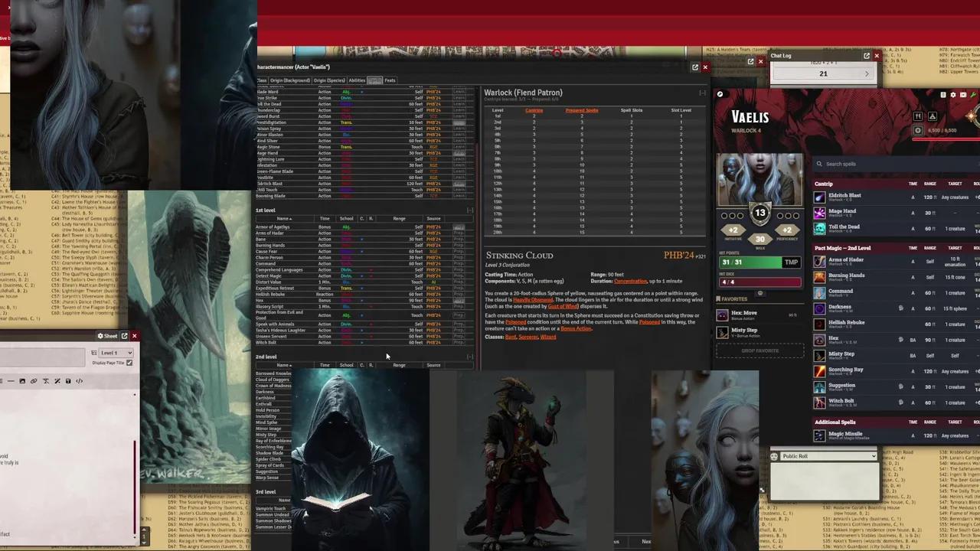Click the 6,500 experience progress bar
The height and width of the screenshot is (551, 980).
pos(946,139)
